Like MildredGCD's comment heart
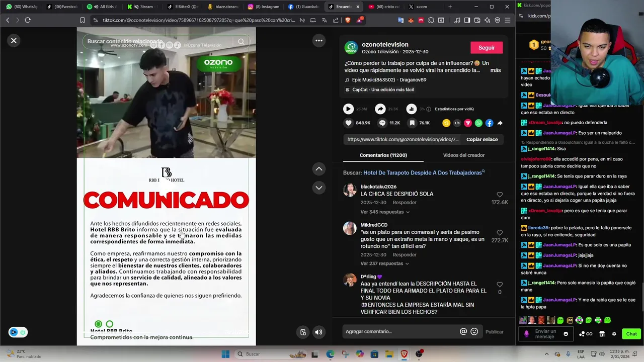Viewport: 644px width, 362px height. [x=500, y=233]
